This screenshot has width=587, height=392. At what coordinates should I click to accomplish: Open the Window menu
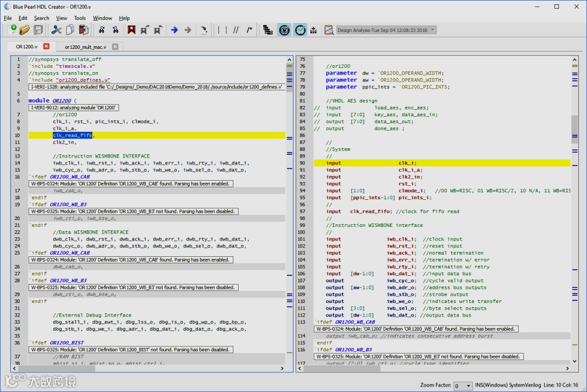point(102,18)
